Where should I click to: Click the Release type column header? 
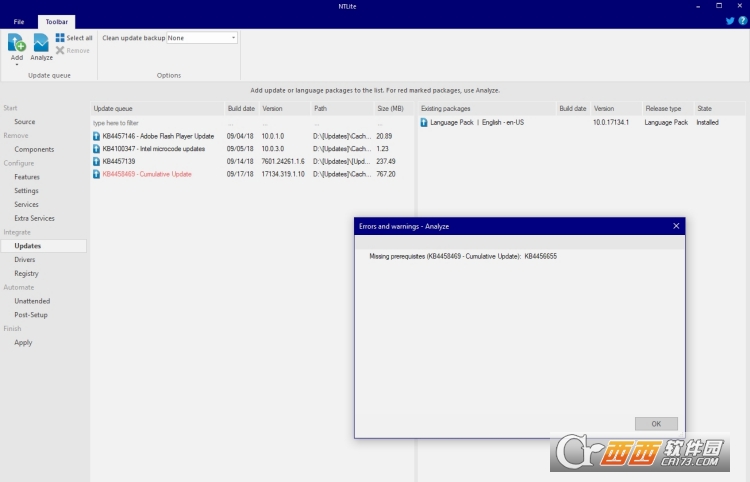click(667, 109)
